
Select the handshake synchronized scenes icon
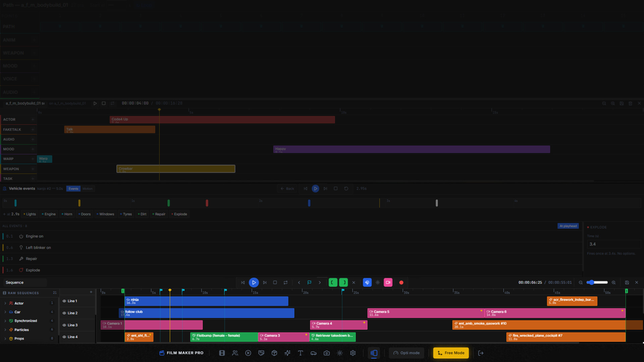pos(261,353)
